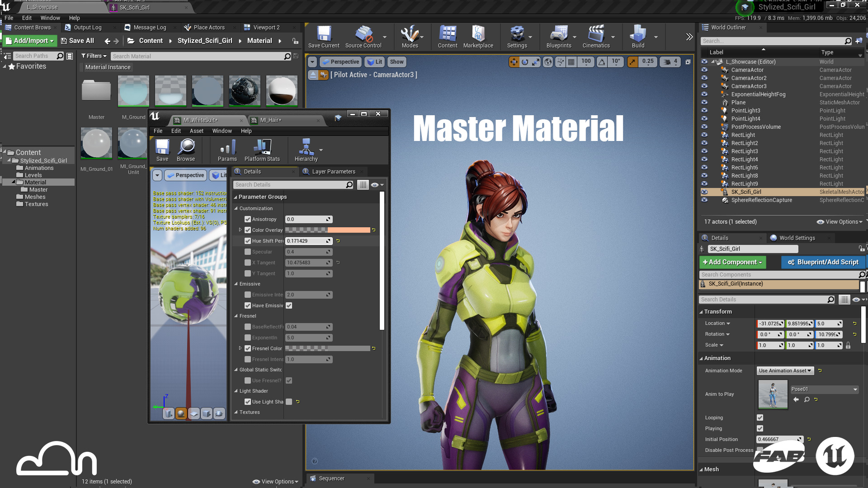Toggle rotation snap angle icon

coord(602,62)
